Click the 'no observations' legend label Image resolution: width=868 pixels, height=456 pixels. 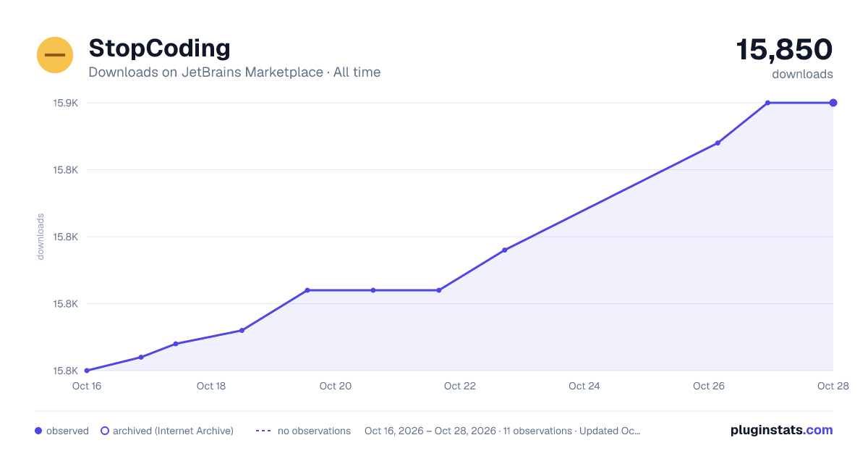tap(314, 431)
